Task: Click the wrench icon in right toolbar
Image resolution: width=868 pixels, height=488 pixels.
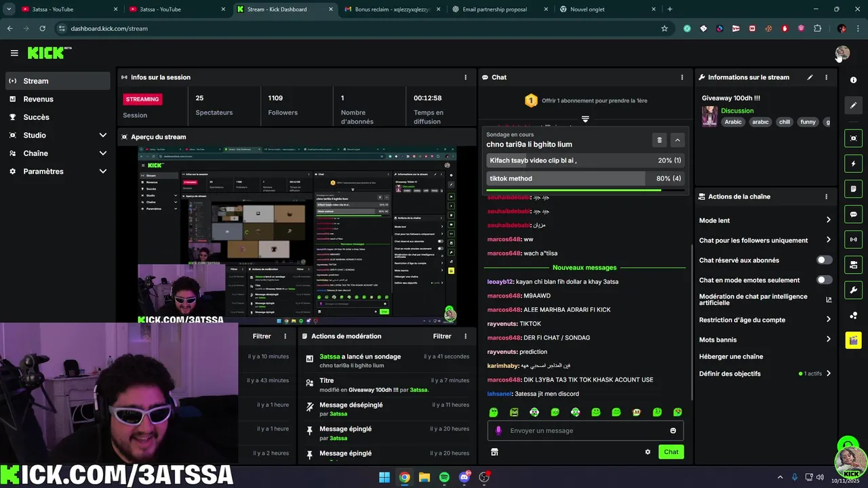Action: pos(853,290)
